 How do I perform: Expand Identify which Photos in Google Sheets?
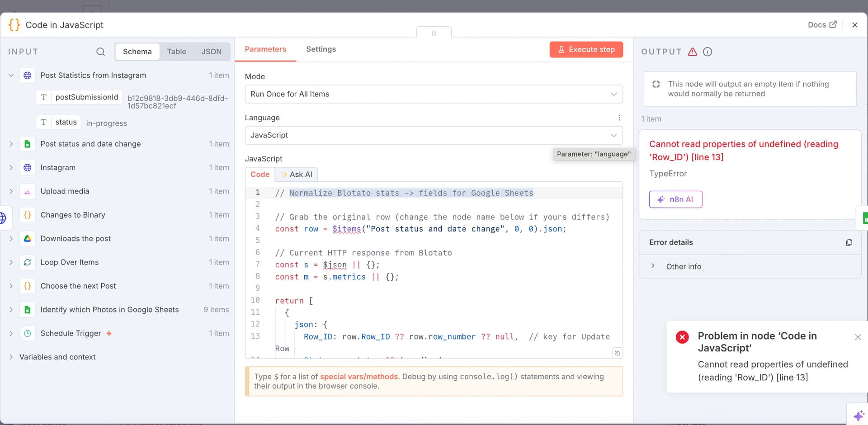pyautogui.click(x=11, y=310)
